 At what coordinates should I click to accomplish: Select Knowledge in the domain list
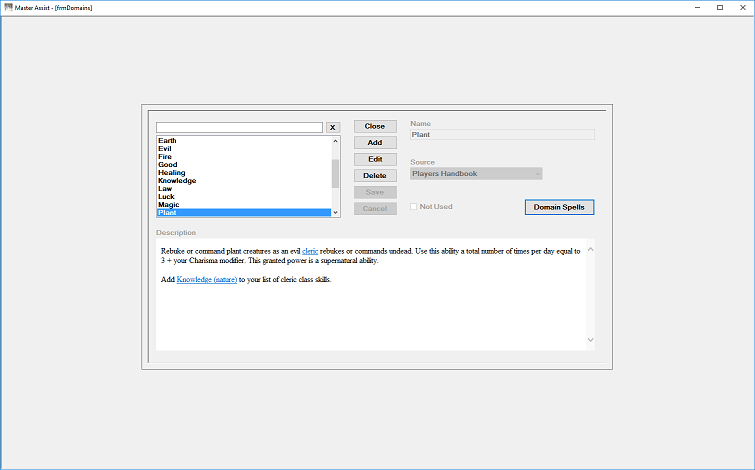coord(244,181)
